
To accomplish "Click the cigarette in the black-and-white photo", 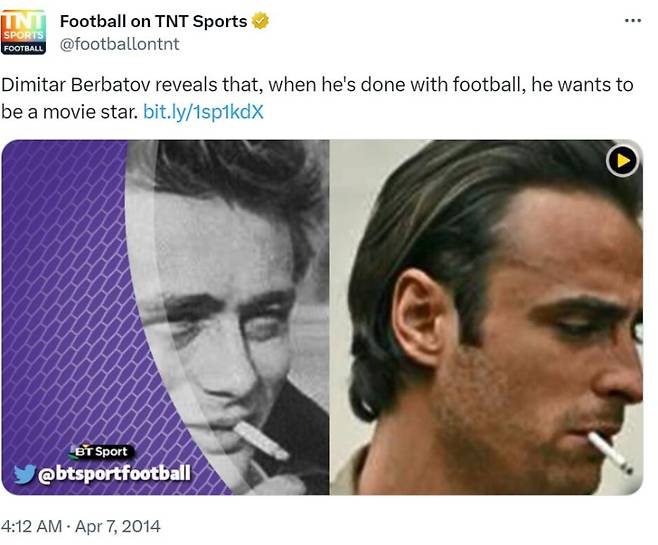I will (260, 439).
